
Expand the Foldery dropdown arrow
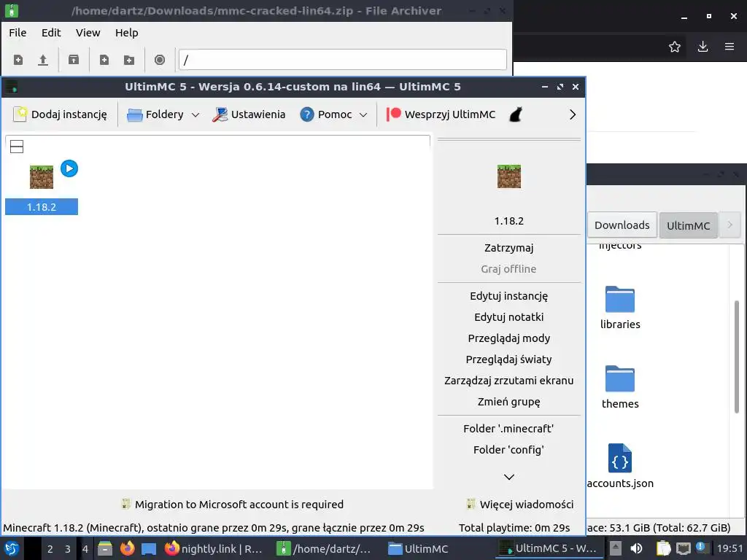[196, 114]
